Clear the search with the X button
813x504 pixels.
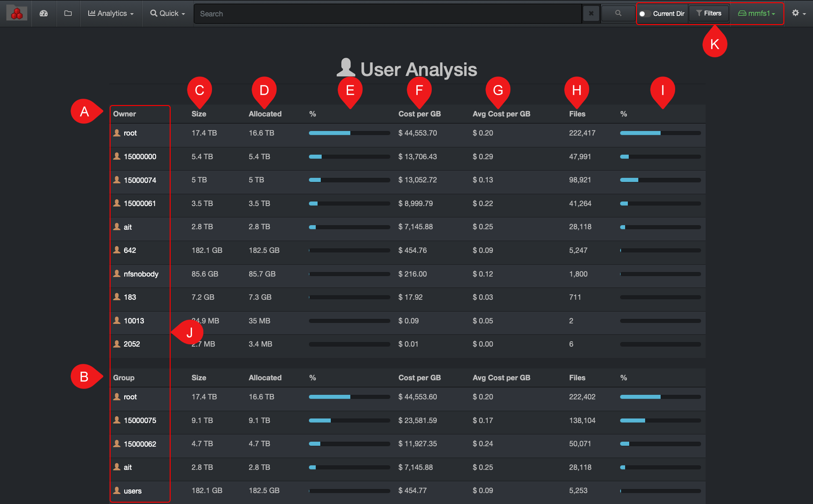[591, 14]
